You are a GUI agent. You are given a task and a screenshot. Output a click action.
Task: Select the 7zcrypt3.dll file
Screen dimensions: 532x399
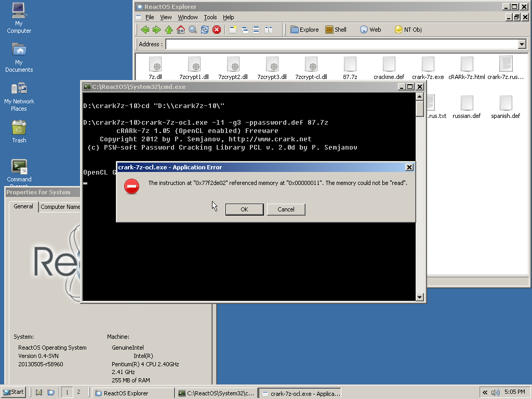[272, 68]
